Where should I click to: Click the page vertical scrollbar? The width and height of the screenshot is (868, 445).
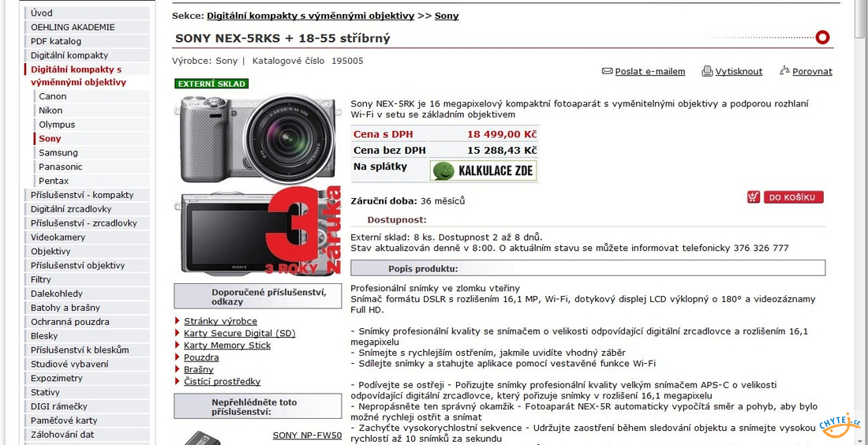(862, 222)
